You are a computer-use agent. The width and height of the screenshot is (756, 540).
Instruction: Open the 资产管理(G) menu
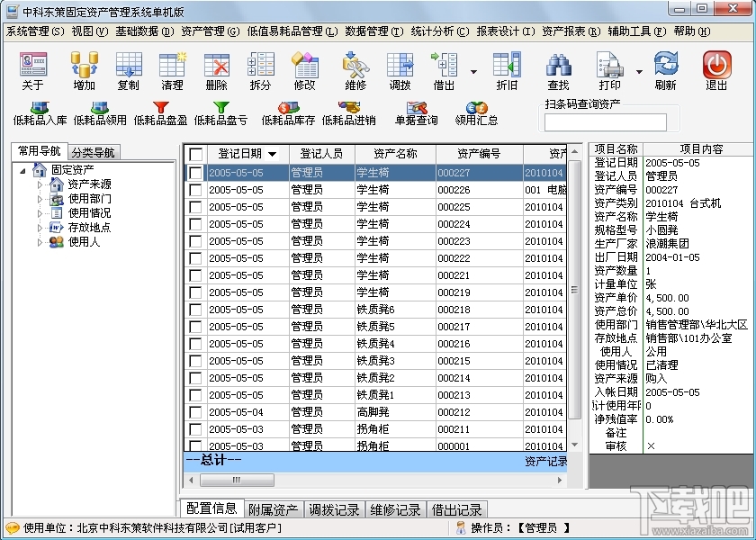211,31
